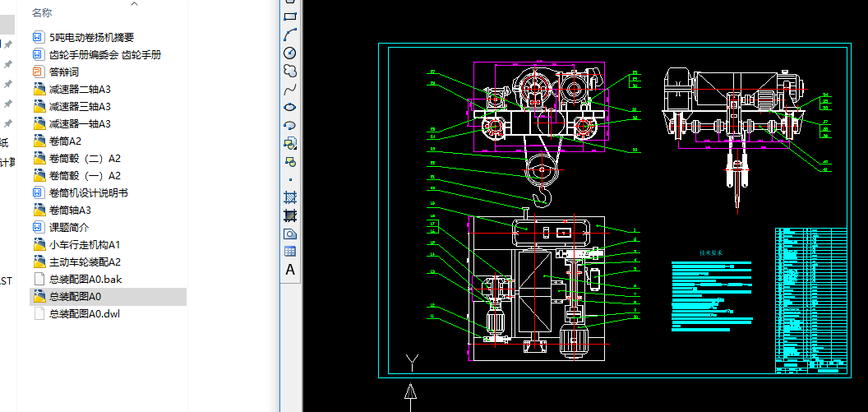Open the Insert Block tool

[290, 143]
